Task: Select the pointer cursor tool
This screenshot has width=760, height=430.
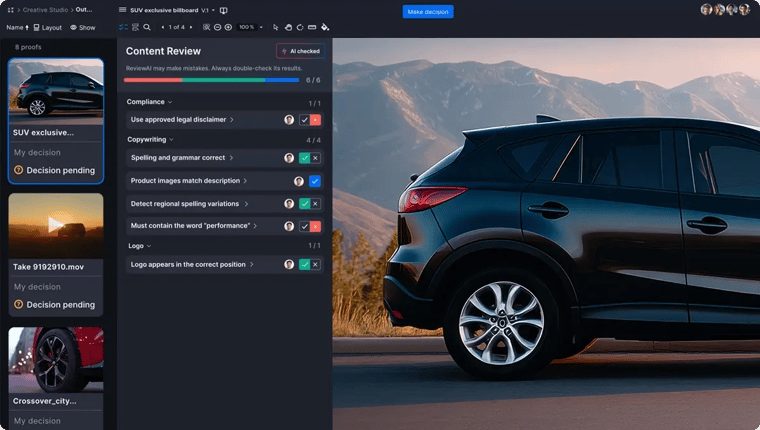Action: tap(275, 27)
